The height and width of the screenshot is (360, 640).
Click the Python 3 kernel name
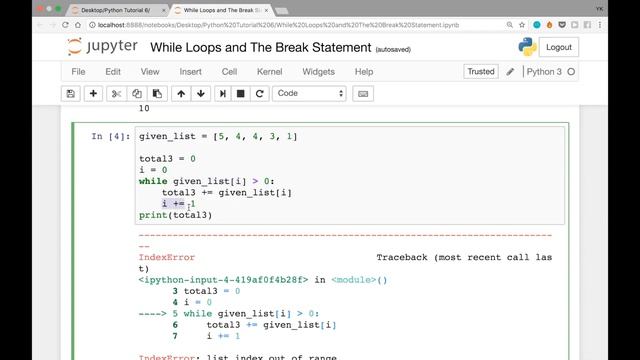point(544,72)
